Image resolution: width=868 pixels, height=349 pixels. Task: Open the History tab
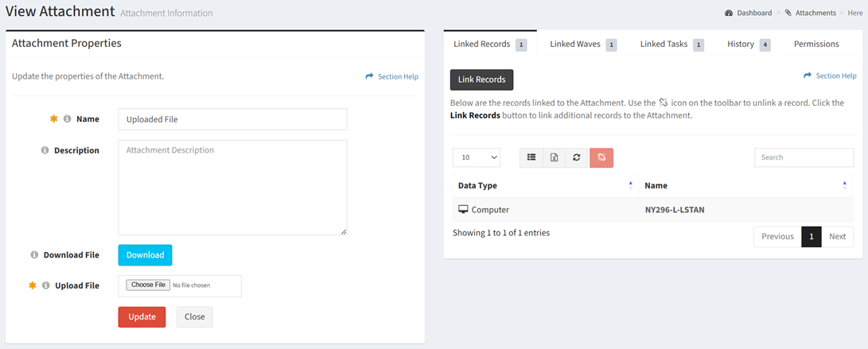coord(749,45)
